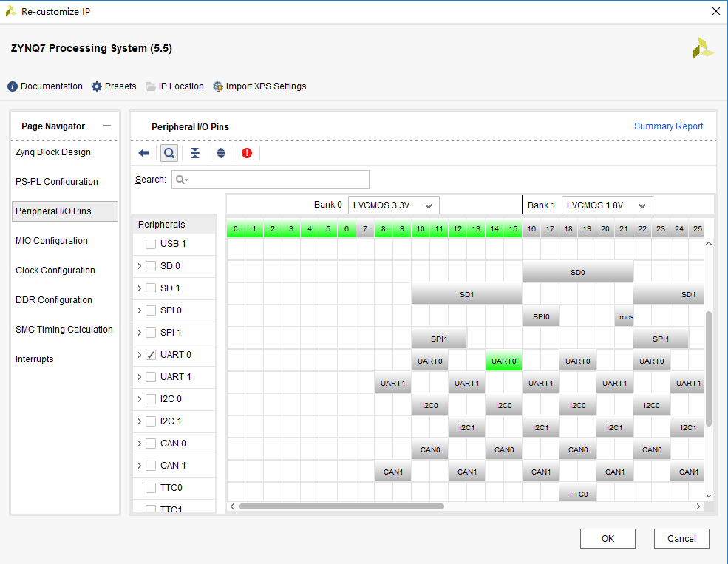
Task: Toggle the search magnifier toolbar icon
Action: tap(169, 153)
